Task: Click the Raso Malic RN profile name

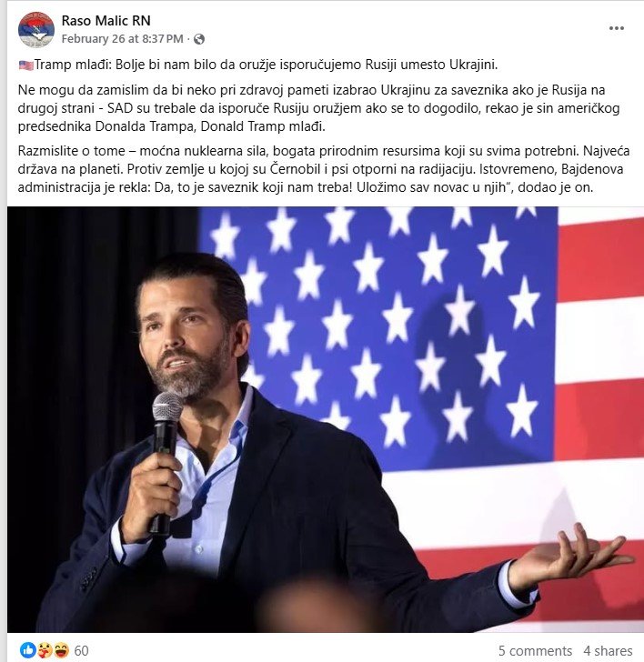Action: click(106, 20)
